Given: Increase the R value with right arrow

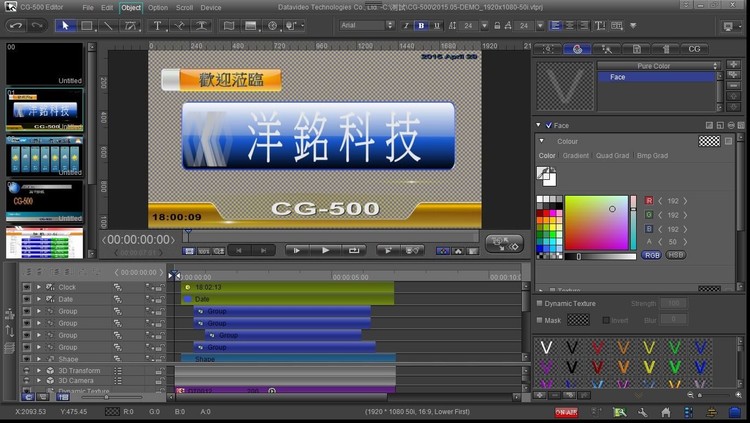Looking at the screenshot, I should (685, 201).
